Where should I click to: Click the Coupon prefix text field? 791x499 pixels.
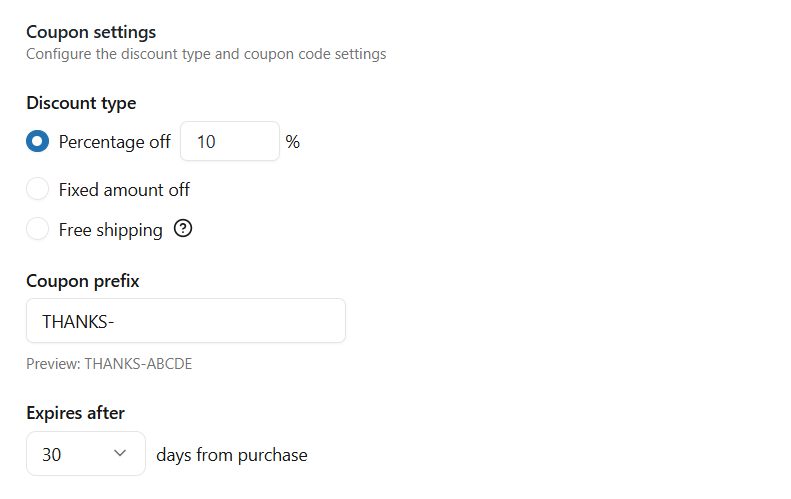[185, 321]
